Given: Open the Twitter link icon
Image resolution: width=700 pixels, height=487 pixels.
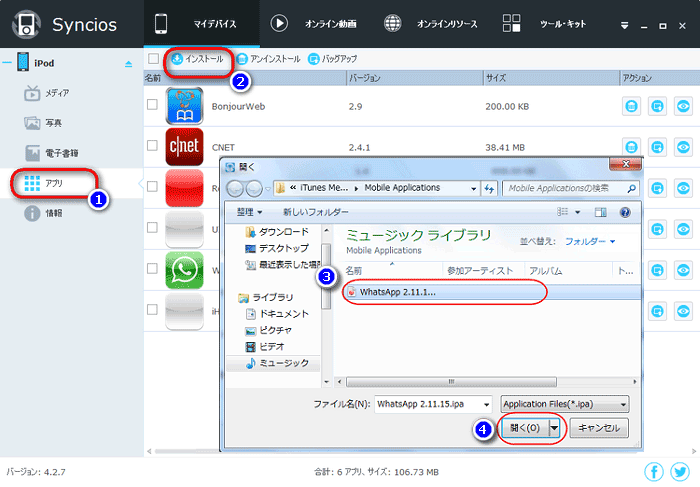Looking at the screenshot, I should [680, 472].
